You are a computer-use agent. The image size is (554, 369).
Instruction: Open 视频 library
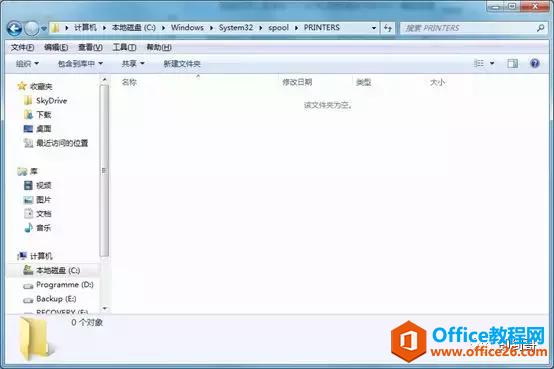point(44,185)
